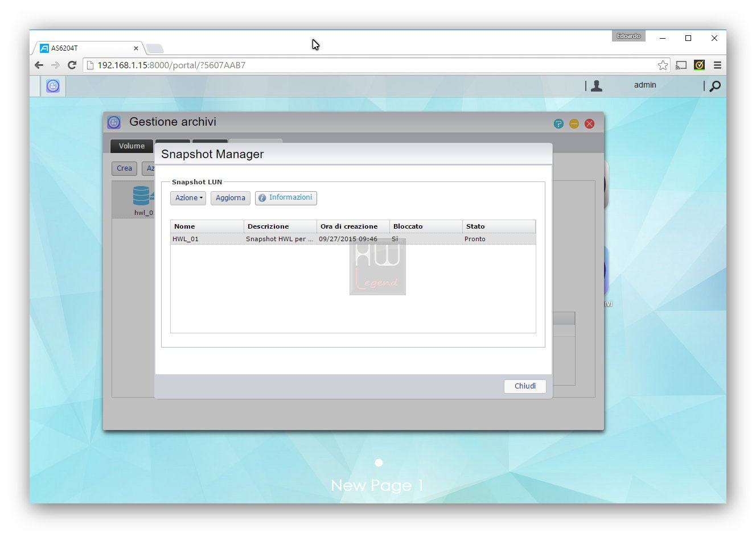Viewport: 756px width, 533px height.
Task: Close Snapshot Manager with Chiudi
Action: pyautogui.click(x=525, y=386)
